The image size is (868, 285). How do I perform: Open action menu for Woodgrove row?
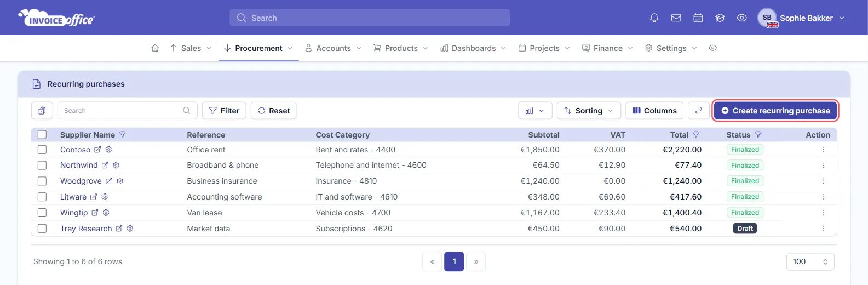coord(824,181)
